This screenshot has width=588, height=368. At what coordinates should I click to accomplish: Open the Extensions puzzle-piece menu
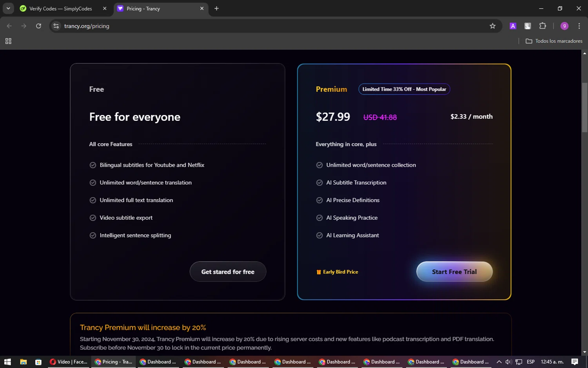pos(543,26)
